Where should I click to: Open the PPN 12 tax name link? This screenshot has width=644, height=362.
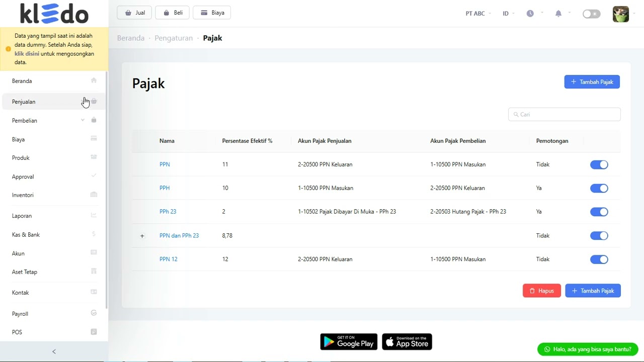pyautogui.click(x=169, y=259)
